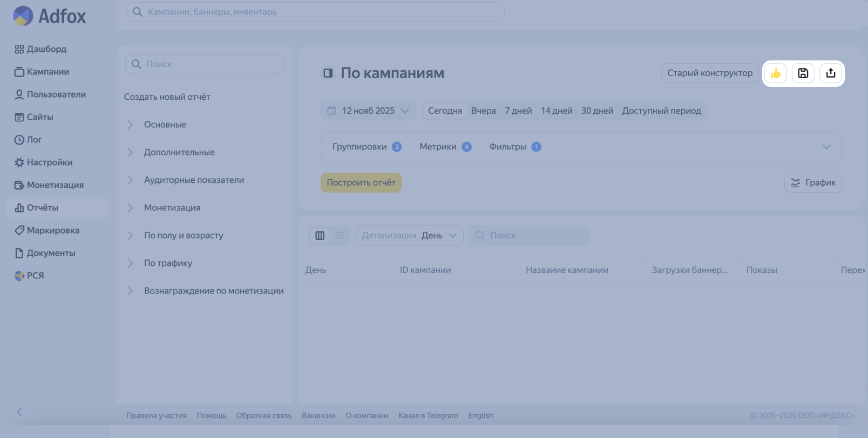The image size is (868, 438).
Task: Click the Adfox logo
Action: coord(49,16)
